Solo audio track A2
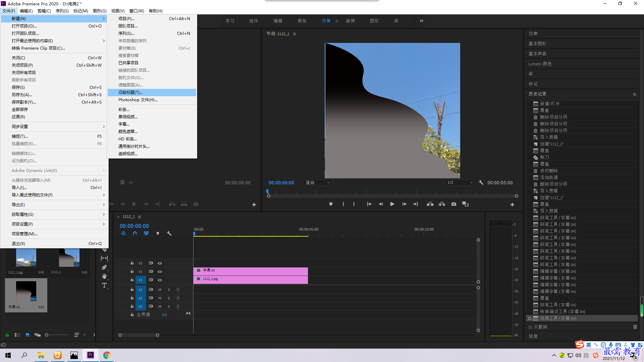 point(169,298)
